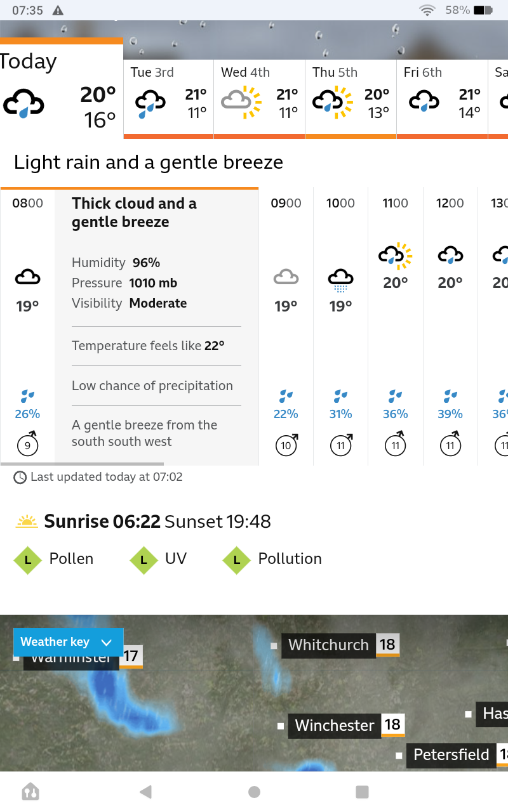Viewport: 508px width, 812px height.
Task: Tap the UV low level diamond icon
Action: point(144,560)
